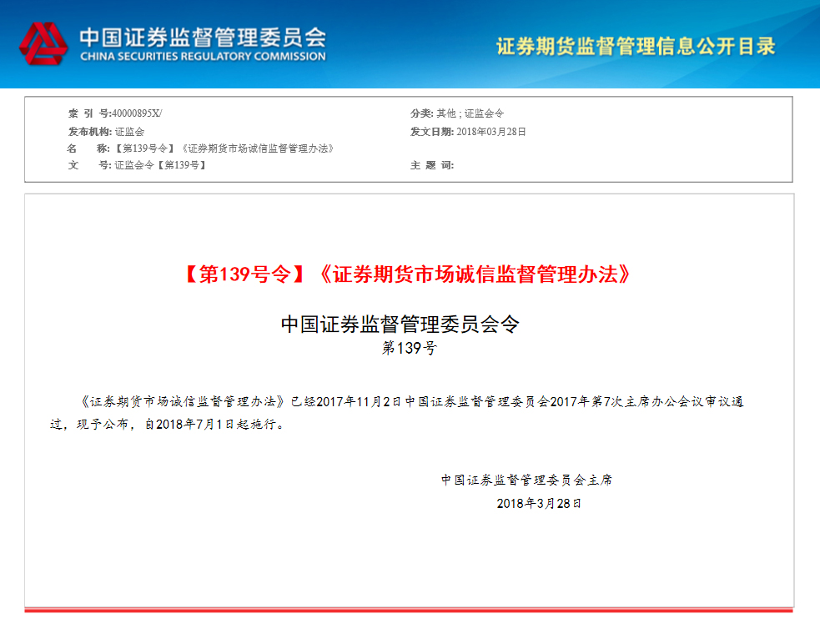
Task: Click the 中国证券监督管理委员会主席 signature line
Action: click(x=526, y=480)
